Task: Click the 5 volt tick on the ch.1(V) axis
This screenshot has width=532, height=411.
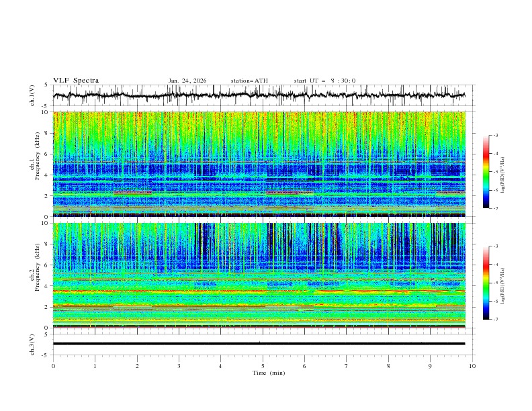Action: 46,85
